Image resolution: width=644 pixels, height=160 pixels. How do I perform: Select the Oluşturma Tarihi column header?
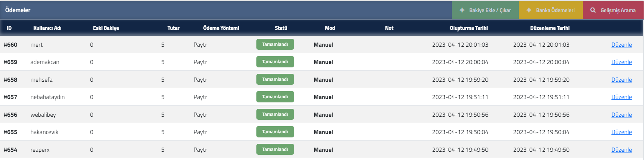coord(469,28)
